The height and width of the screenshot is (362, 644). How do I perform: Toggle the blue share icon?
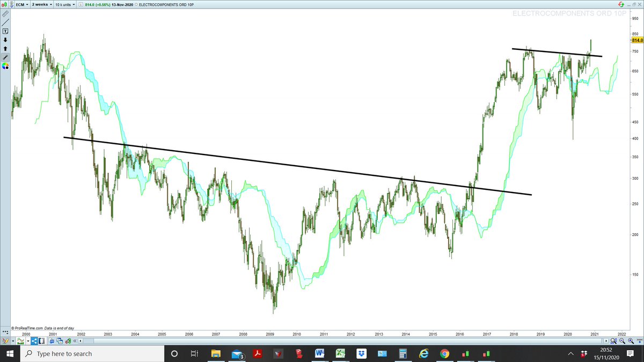coord(34,341)
